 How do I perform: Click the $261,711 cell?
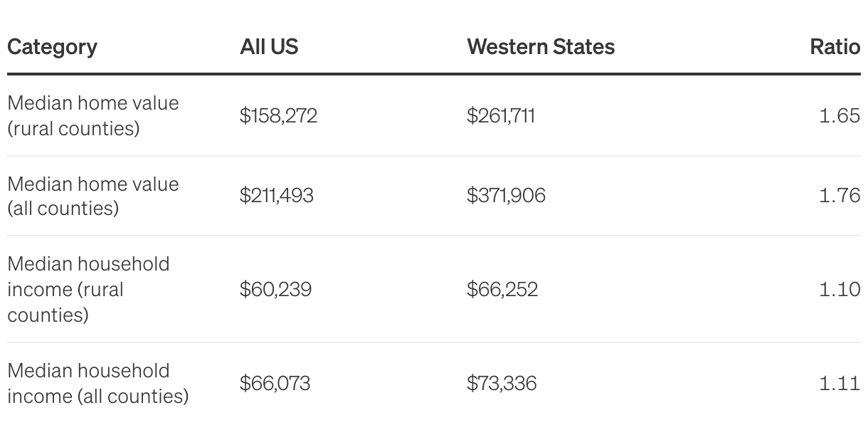501,115
